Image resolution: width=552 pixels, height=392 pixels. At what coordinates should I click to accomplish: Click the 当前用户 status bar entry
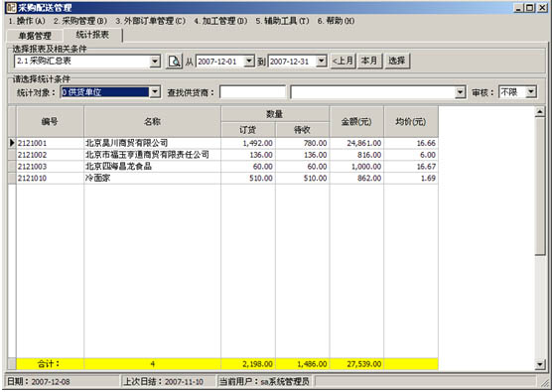265,381
